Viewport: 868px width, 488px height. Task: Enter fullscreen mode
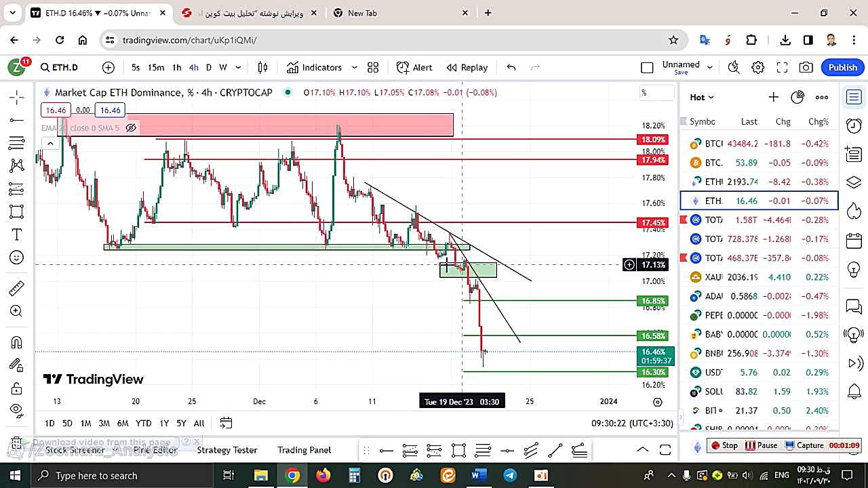782,67
